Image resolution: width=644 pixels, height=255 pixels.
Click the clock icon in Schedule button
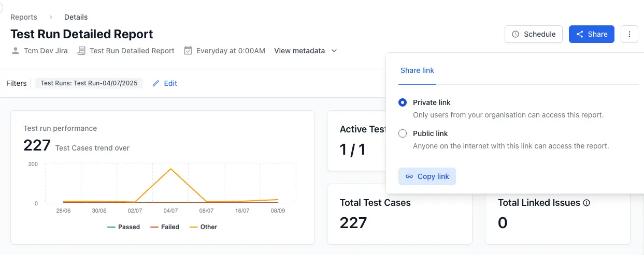516,34
